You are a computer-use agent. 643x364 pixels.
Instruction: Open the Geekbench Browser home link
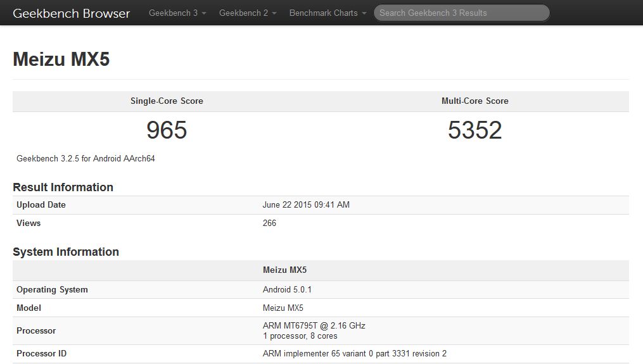(72, 13)
